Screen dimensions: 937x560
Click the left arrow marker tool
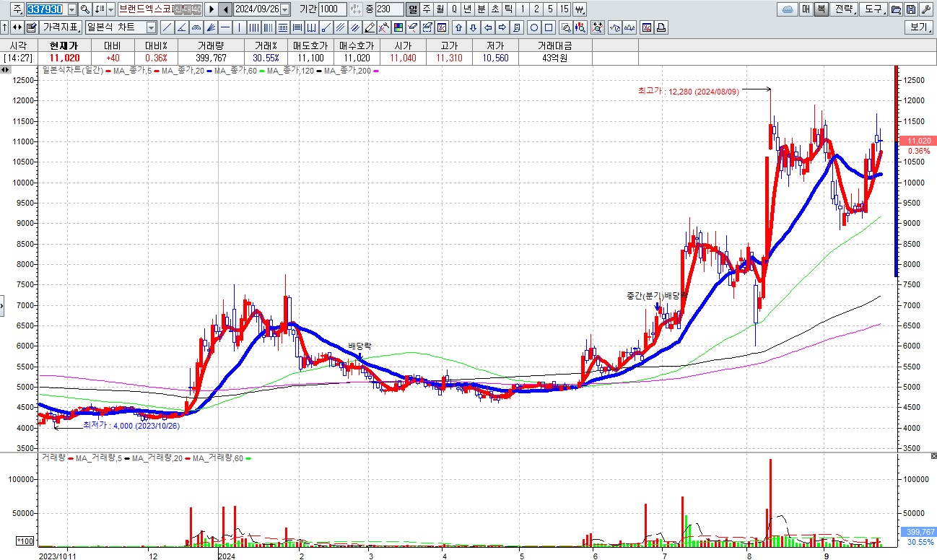click(x=488, y=27)
